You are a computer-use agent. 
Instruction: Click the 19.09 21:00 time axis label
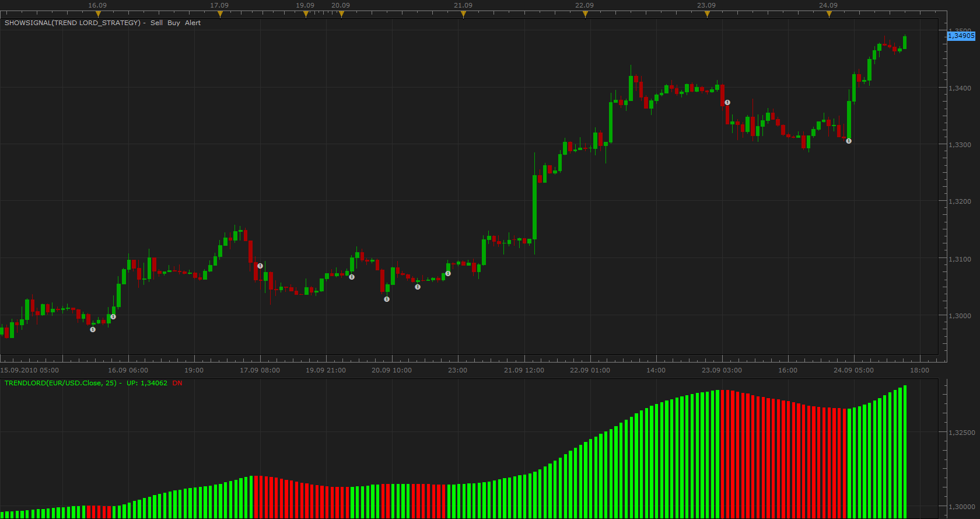[x=325, y=370]
